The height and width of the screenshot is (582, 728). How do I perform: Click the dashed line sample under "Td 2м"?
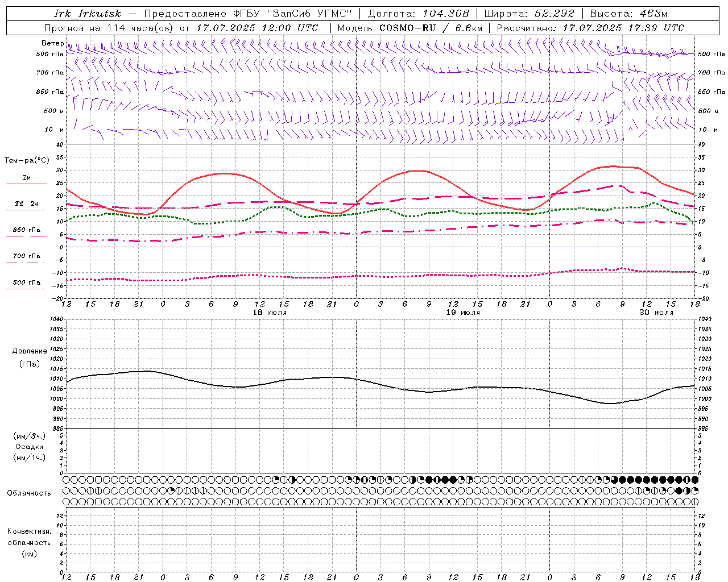(x=26, y=210)
